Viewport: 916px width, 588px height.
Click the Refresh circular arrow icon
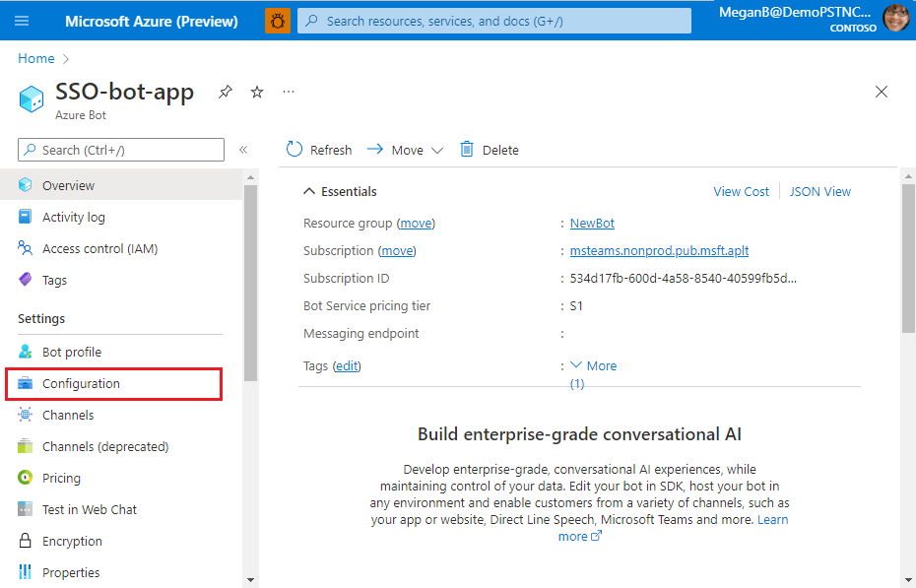pos(294,150)
